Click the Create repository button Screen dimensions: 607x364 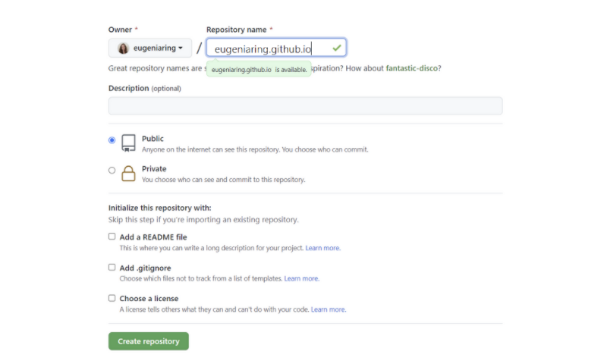coord(149,341)
